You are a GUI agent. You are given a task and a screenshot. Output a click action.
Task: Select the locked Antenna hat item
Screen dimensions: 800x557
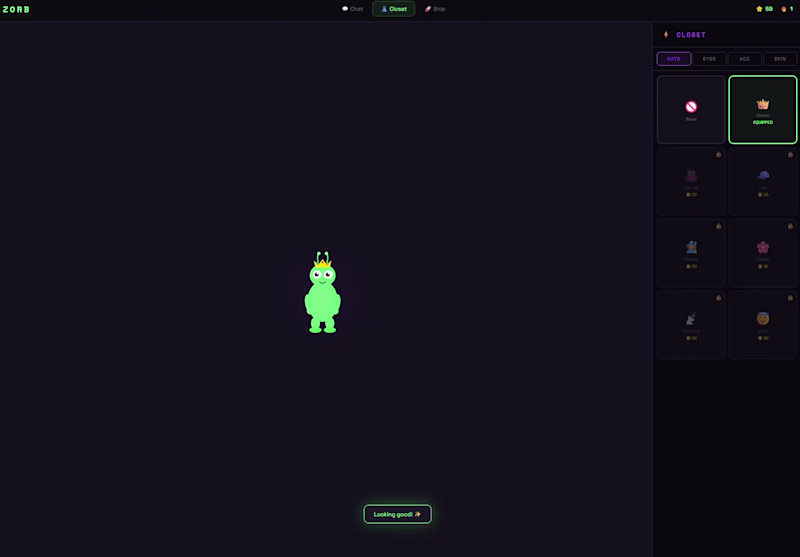point(691,325)
